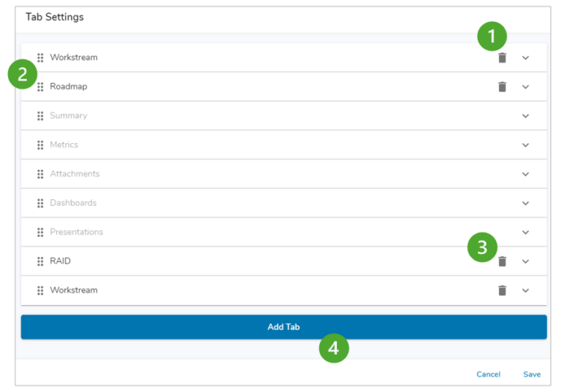Grab the Dashboards row drag handle

pyautogui.click(x=40, y=203)
